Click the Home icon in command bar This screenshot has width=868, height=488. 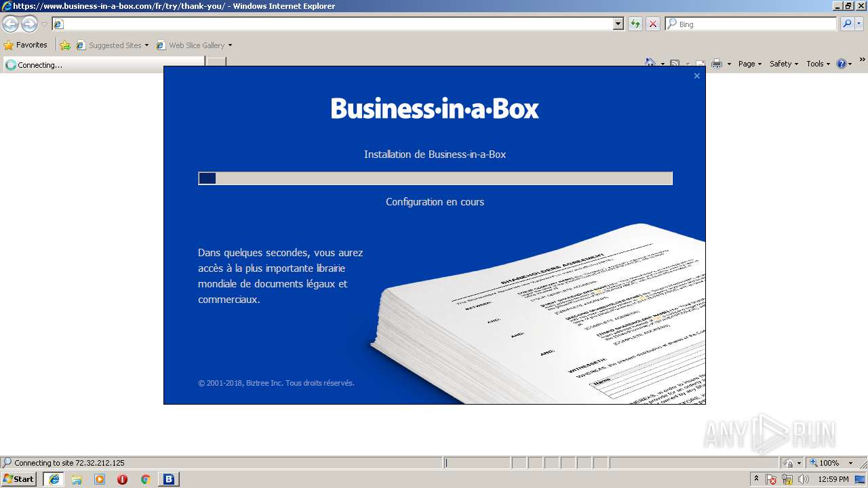pyautogui.click(x=650, y=63)
